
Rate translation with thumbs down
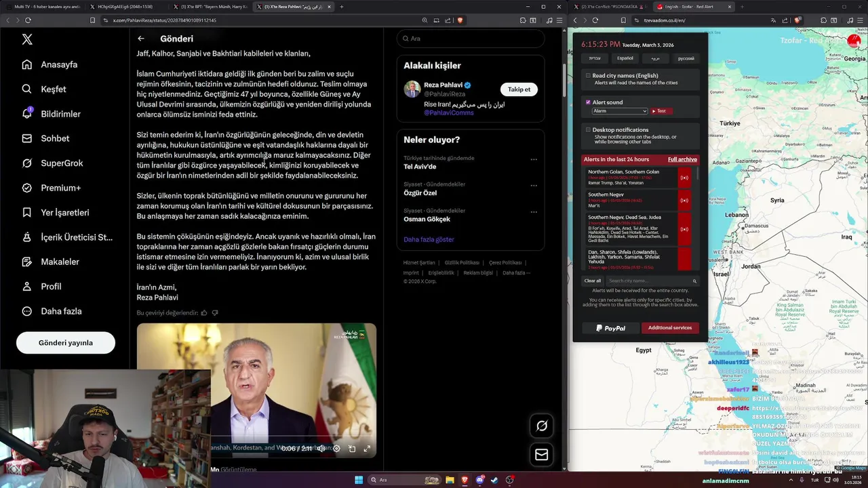215,313
